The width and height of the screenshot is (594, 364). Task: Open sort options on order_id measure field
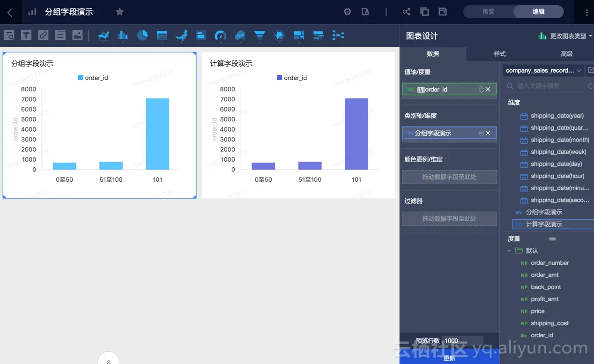pyautogui.click(x=481, y=89)
